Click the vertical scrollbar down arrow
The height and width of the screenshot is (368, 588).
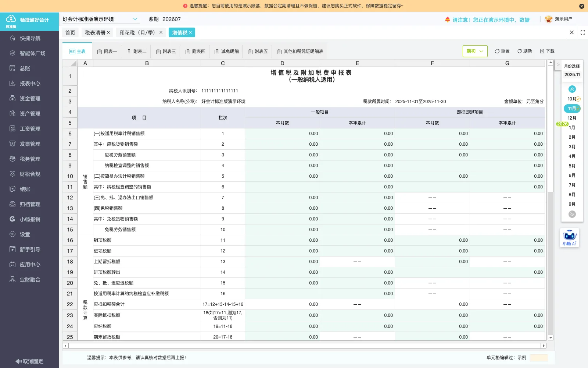[x=551, y=337]
